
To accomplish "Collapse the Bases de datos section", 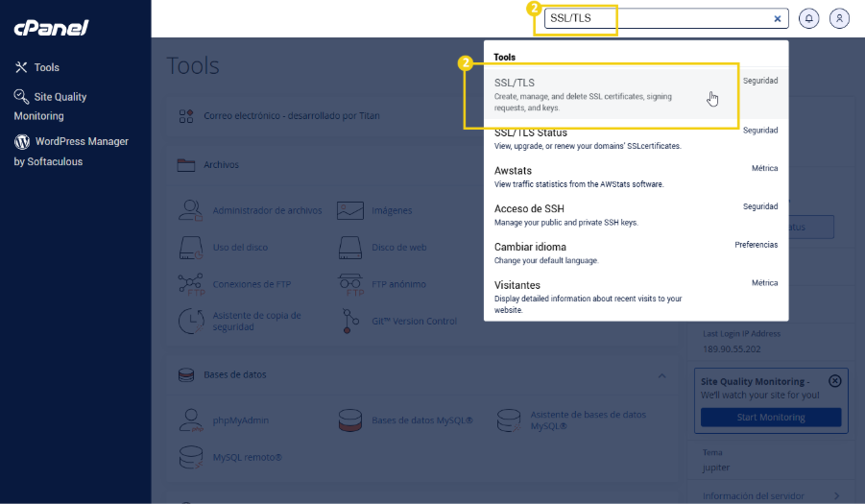I will (x=661, y=374).
